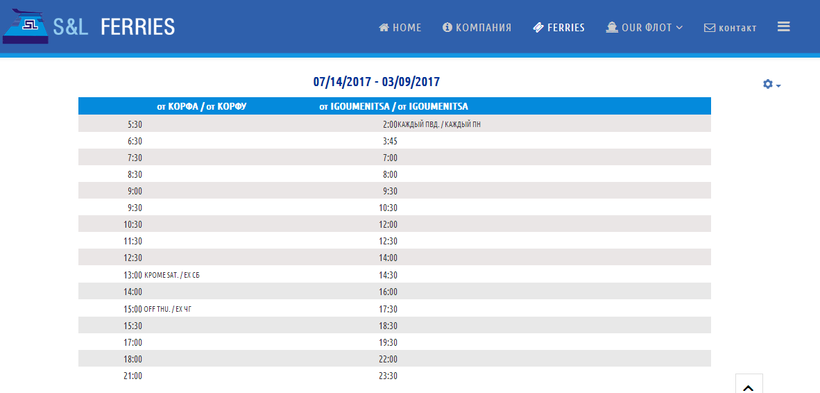
Task: Click the S&L Ferries ship logo
Action: [x=25, y=26]
